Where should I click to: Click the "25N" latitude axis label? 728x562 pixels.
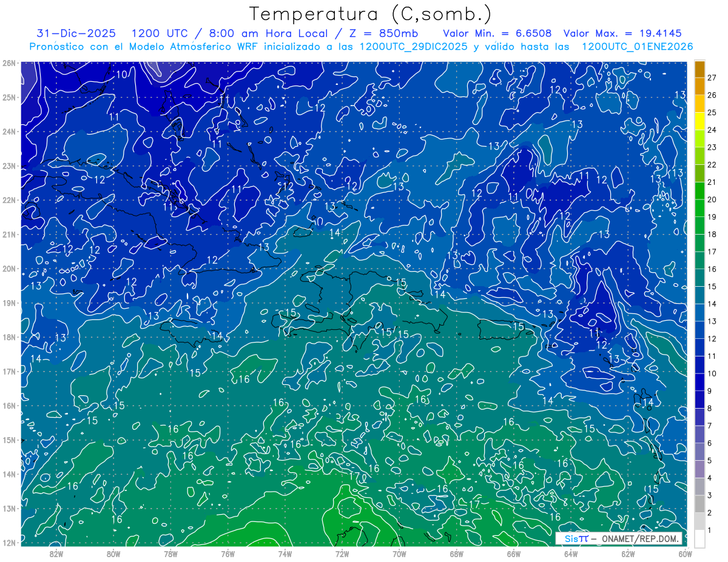point(9,97)
